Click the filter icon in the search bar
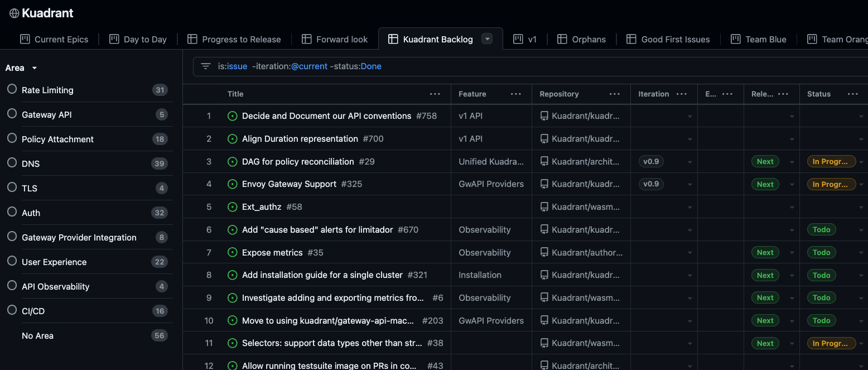Screen dimensions: 868x370 pyautogui.click(x=206, y=66)
